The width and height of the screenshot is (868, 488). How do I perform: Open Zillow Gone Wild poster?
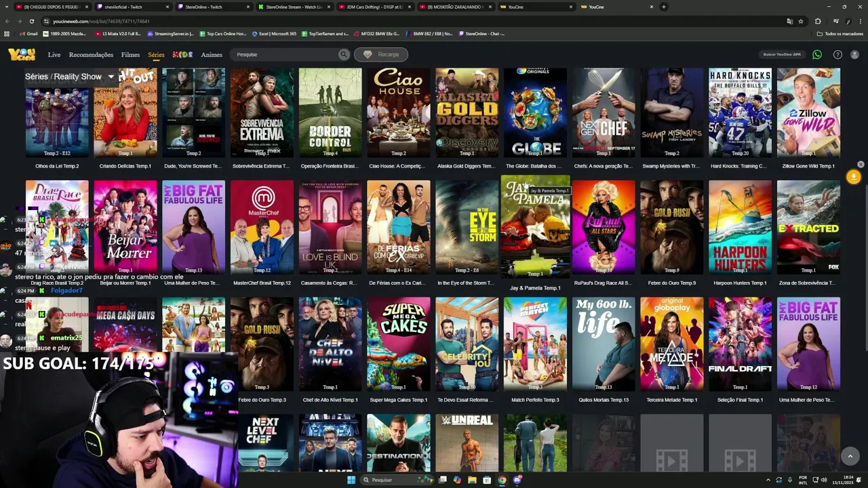coord(808,113)
